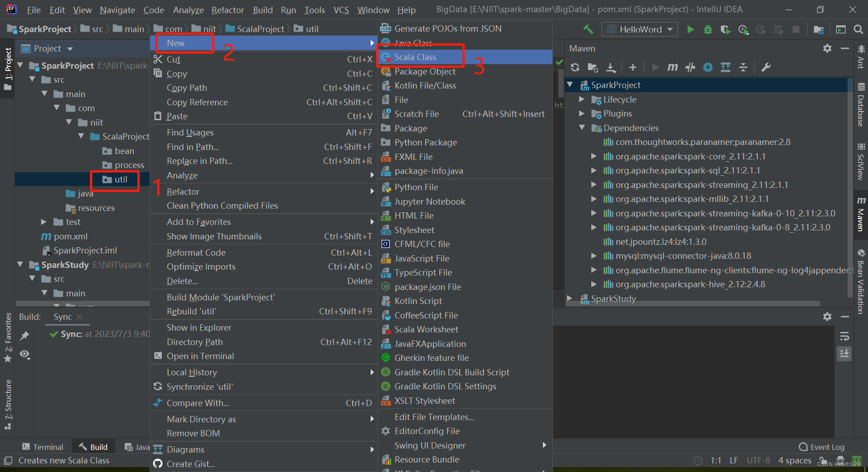This screenshot has width=868, height=472.
Task: Click the tool windows quick-access icon in status bar
Action: pyautogui.click(x=8, y=461)
